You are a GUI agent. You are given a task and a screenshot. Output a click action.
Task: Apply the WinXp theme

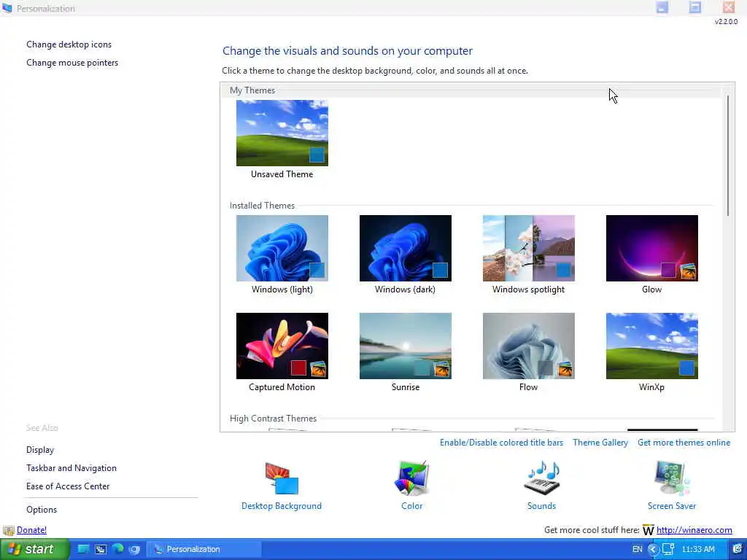(x=651, y=346)
